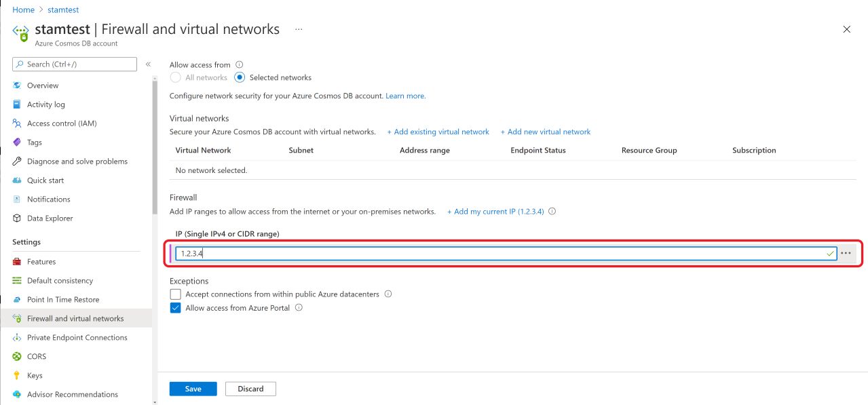Open Private Endpoint Connections menu item
Image resolution: width=868 pixels, height=405 pixels.
pos(76,337)
